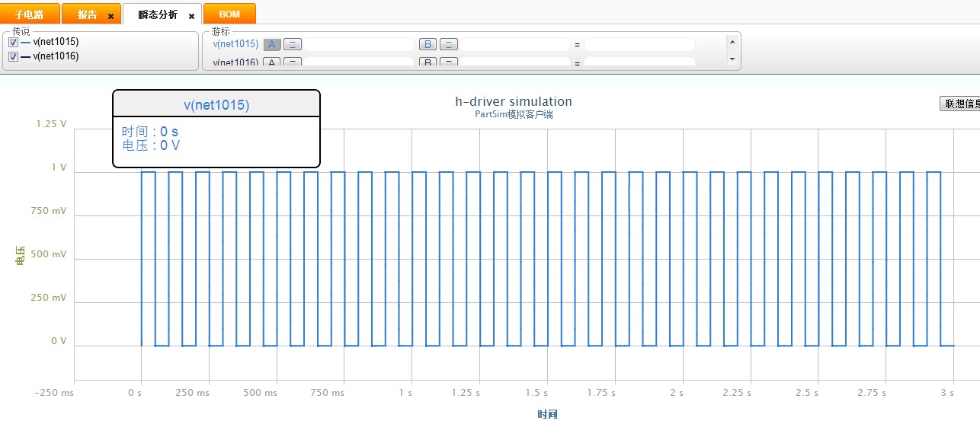Image resolution: width=980 pixels, height=421 pixels.
Task: Activate cursor A for v(net1016)
Action: (272, 62)
